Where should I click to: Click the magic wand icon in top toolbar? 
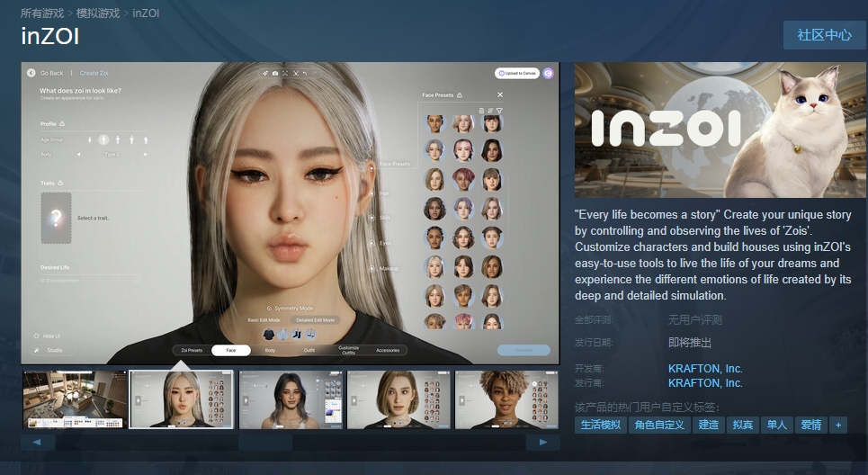pyautogui.click(x=265, y=73)
